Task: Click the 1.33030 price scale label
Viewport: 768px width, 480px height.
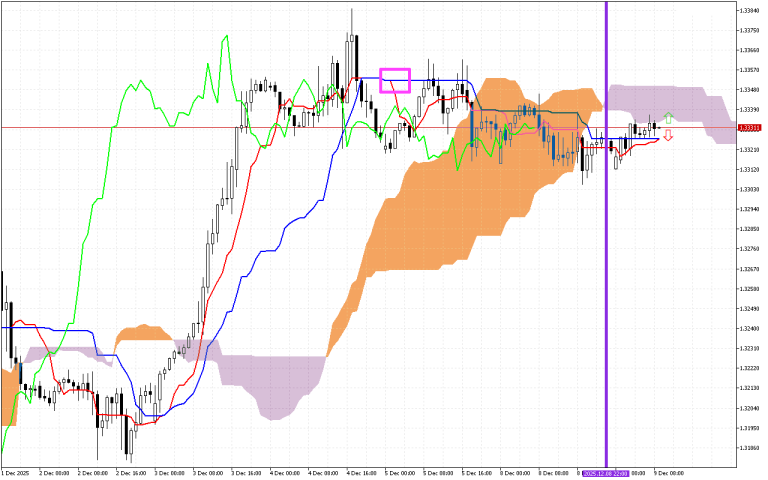Action: pyautogui.click(x=749, y=189)
